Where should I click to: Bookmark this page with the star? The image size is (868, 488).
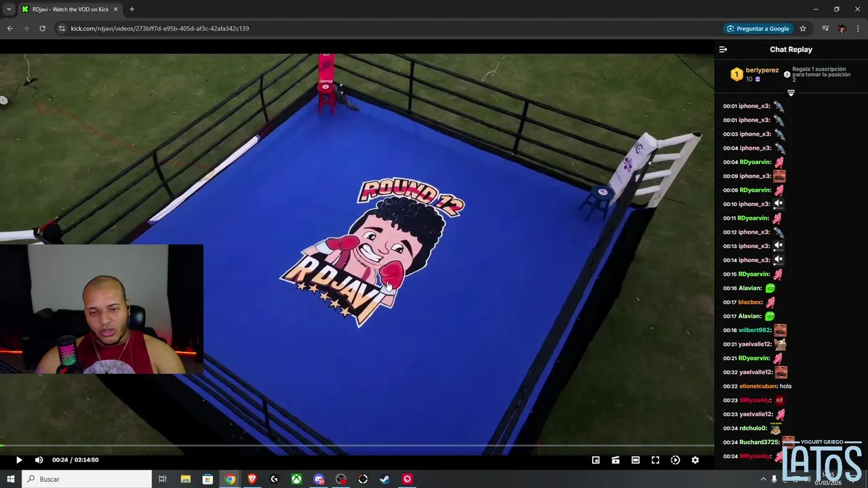click(803, 28)
